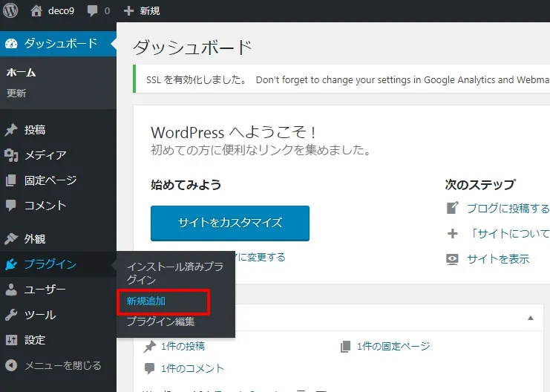Click the media icon beside メディア
Image resolution: width=550 pixels, height=392 pixels.
pyautogui.click(x=11, y=155)
